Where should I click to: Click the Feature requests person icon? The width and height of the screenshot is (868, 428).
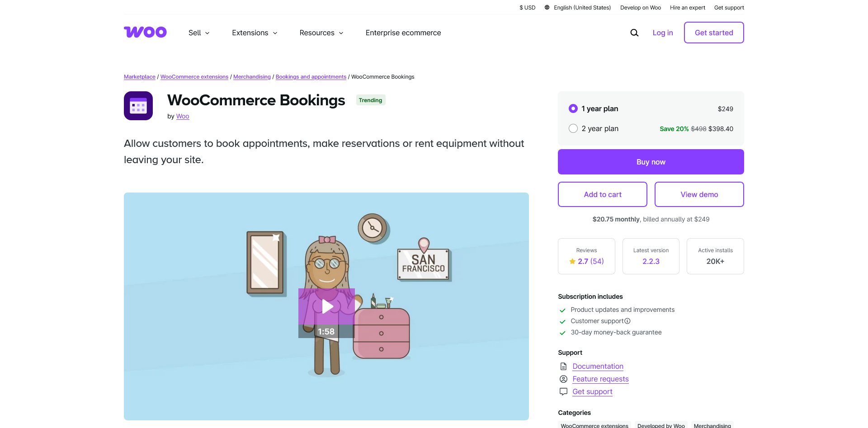pos(563,379)
